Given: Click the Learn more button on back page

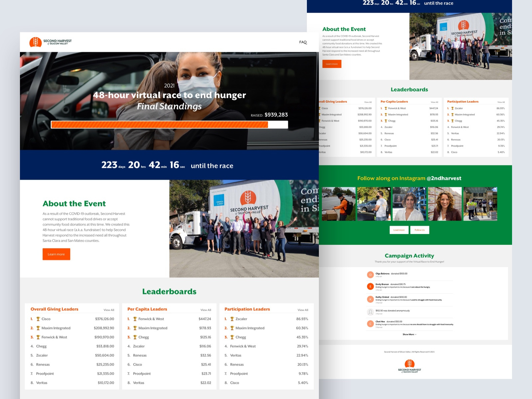Looking at the screenshot, I should pos(332,64).
